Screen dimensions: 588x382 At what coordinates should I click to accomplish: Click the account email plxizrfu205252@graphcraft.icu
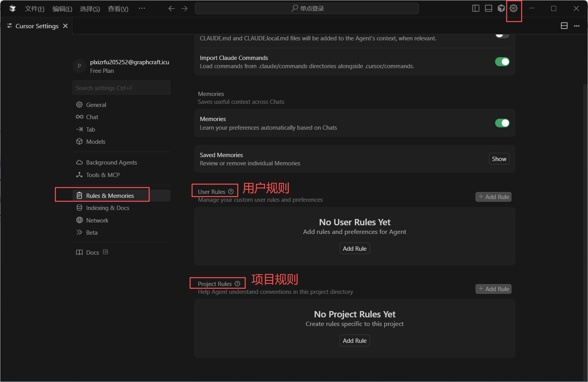[130, 62]
